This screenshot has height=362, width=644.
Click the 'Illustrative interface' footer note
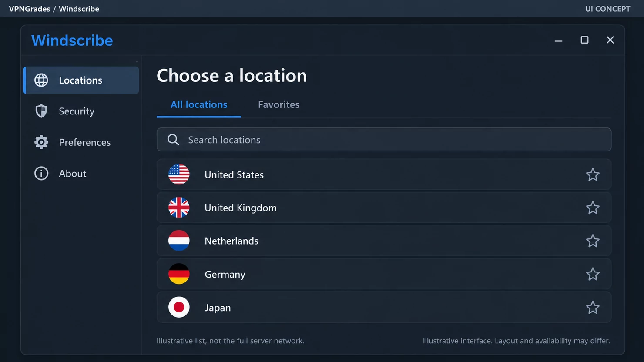pos(517,341)
